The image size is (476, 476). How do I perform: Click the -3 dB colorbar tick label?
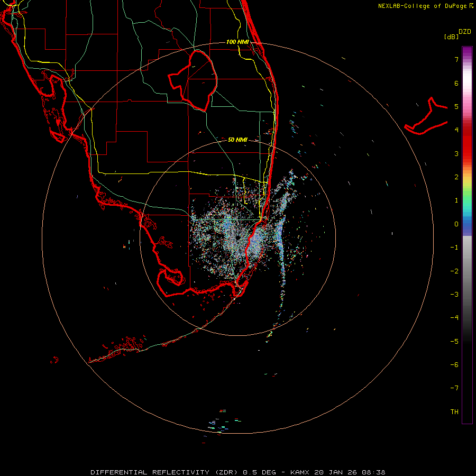[454, 295]
